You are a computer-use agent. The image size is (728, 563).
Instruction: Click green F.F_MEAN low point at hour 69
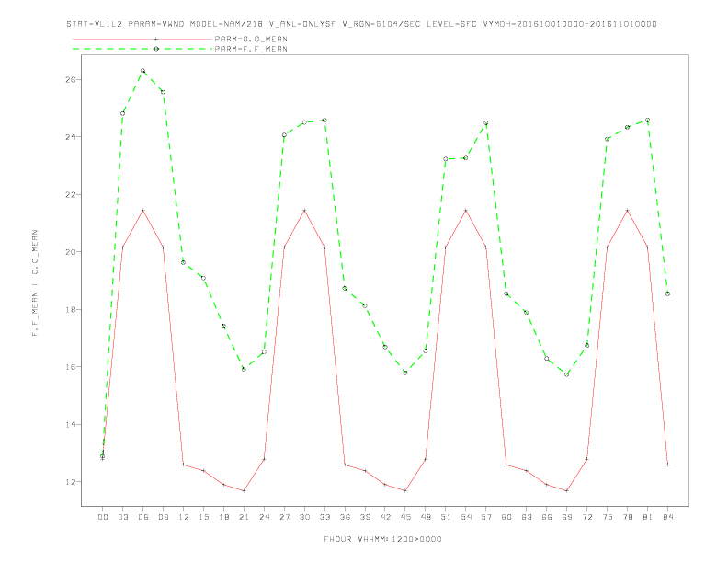(x=567, y=374)
